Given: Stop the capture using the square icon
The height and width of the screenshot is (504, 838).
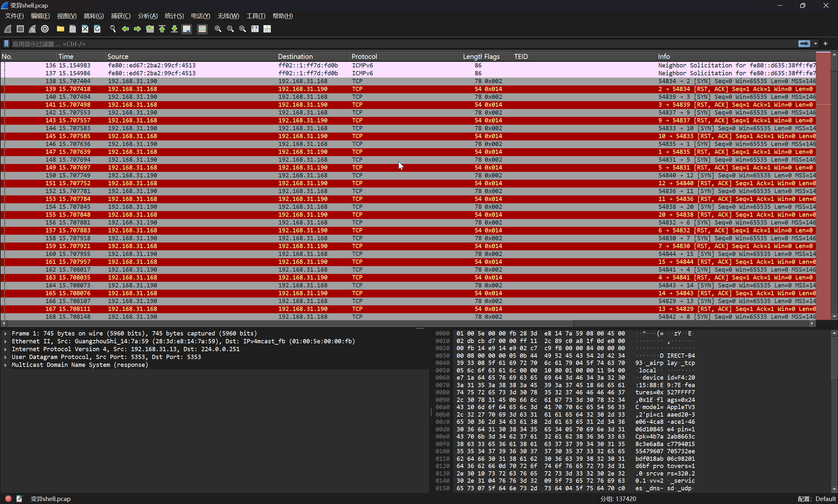Looking at the screenshot, I should pyautogui.click(x=20, y=29).
